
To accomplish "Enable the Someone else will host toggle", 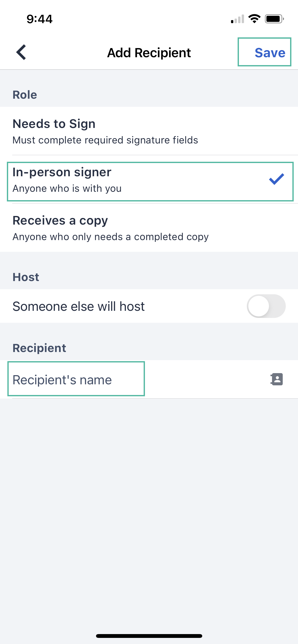I will 267,306.
